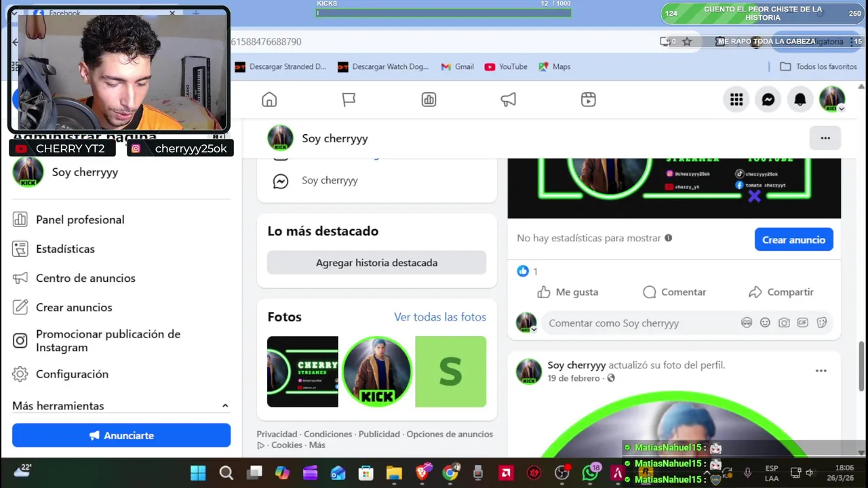This screenshot has height=488, width=868.
Task: Open the Pages flag icon
Action: (349, 100)
